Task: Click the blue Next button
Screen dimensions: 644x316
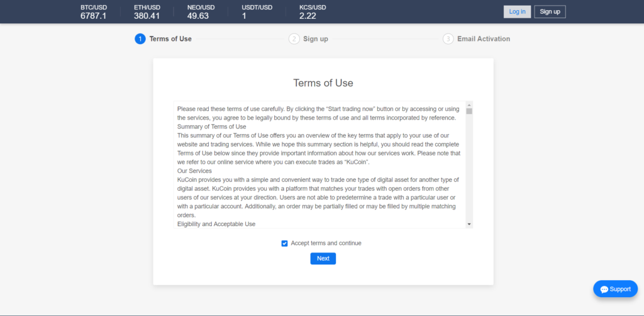Action: 323,259
